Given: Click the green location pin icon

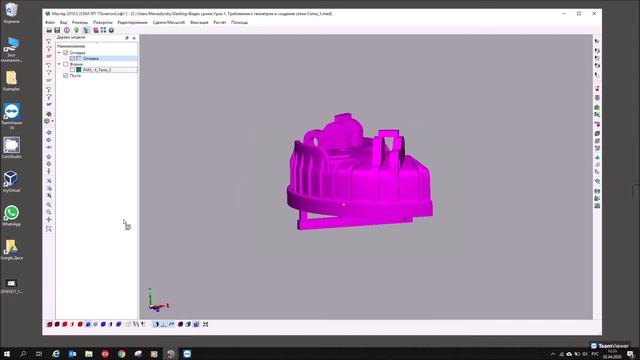Looking at the screenshot, I should point(76,31).
